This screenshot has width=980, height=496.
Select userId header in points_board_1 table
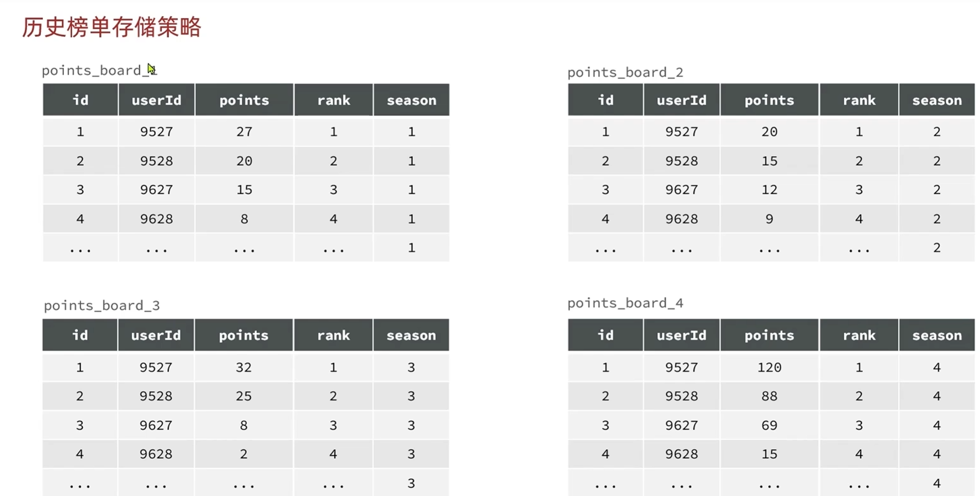pos(156,100)
